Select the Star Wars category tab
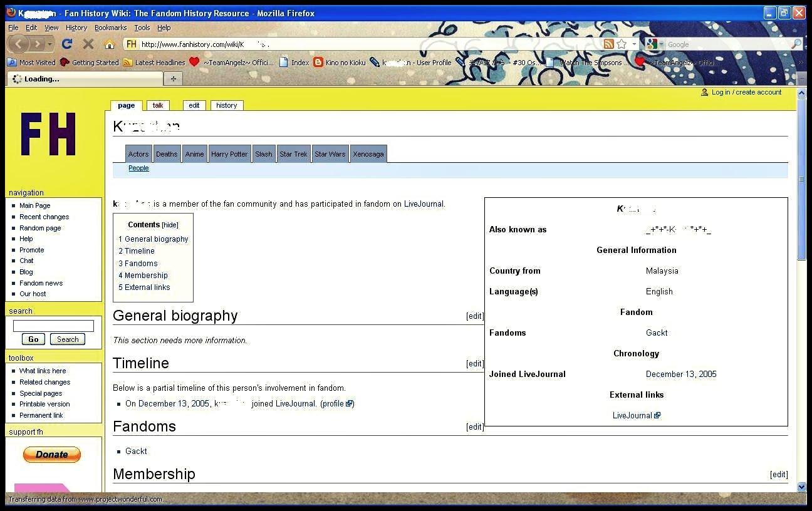 [330, 154]
